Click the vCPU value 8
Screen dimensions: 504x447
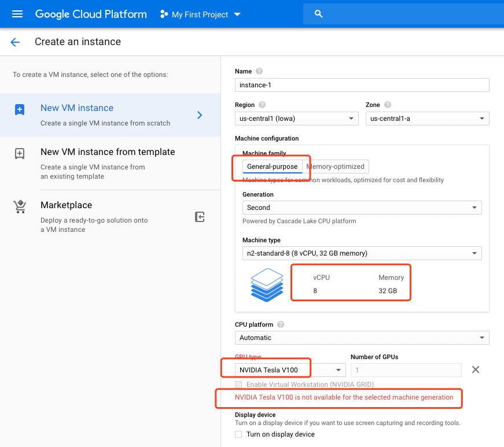click(x=315, y=291)
